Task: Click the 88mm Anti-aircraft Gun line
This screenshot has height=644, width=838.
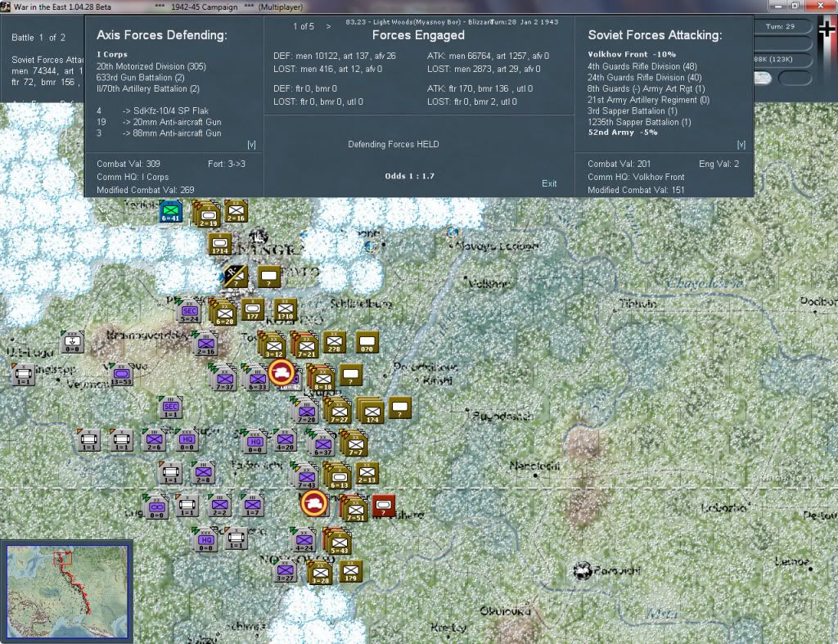Action: tap(159, 133)
